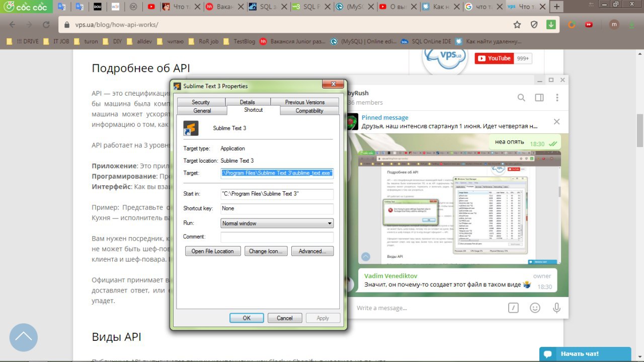Image resolution: width=644 pixels, height=362 pixels.
Task: Switch to the DOU browser tab
Action: point(98,7)
